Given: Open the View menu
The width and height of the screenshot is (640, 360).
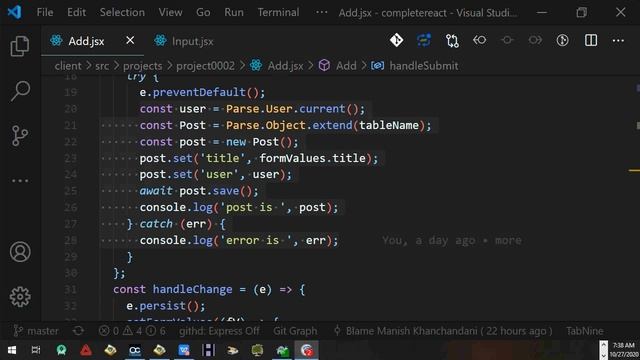Looking at the screenshot, I should click(x=170, y=12).
